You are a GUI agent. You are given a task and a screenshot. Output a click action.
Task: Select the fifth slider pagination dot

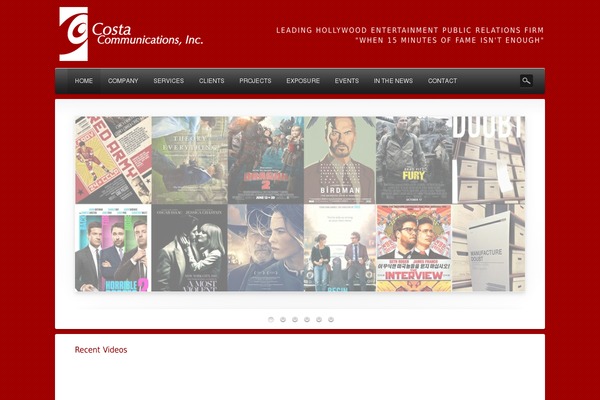(x=319, y=320)
